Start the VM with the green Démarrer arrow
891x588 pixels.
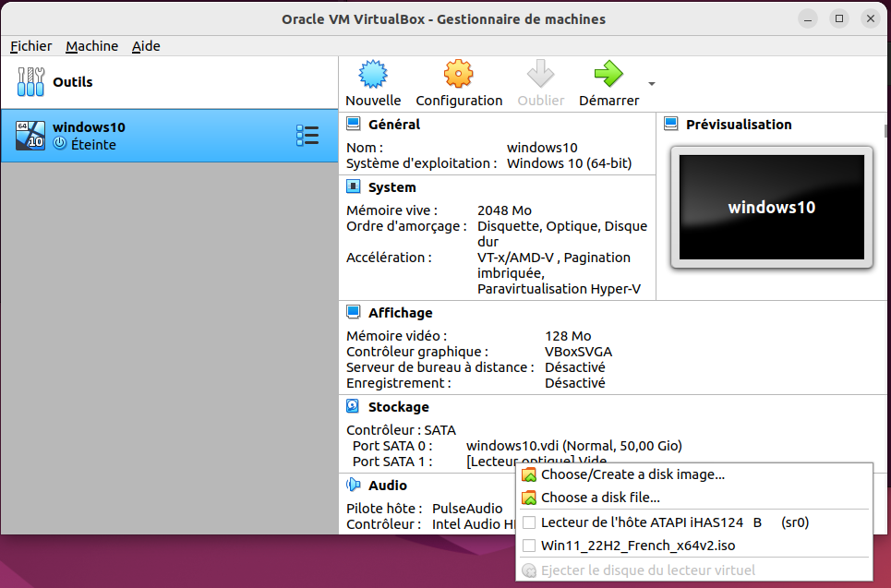point(608,74)
